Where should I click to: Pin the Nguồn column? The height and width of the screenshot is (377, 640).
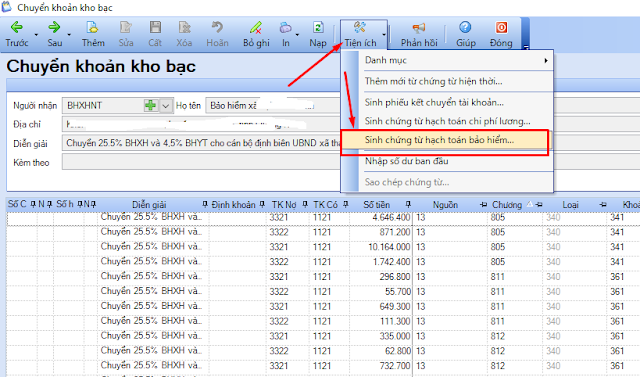(x=484, y=204)
